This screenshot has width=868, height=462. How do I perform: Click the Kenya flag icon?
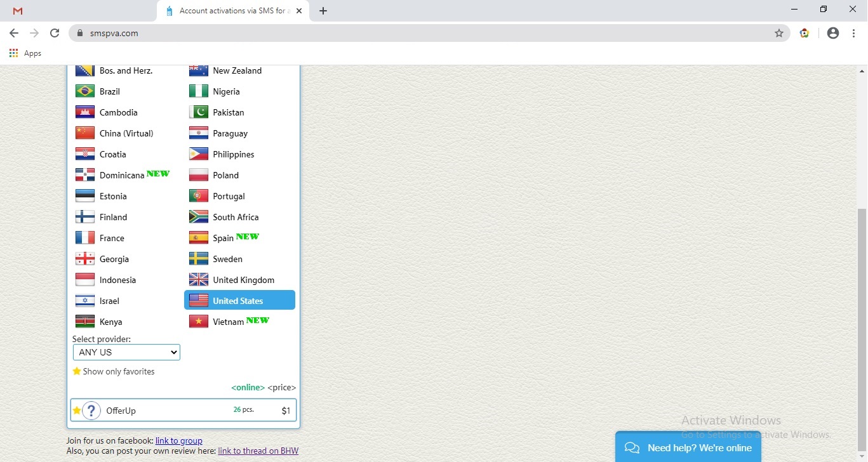[x=85, y=322]
